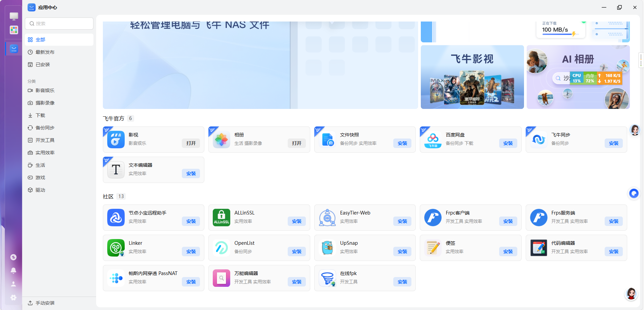Click the 万能编辑器 pink icon
Image resolution: width=644 pixels, height=310 pixels.
point(222,278)
